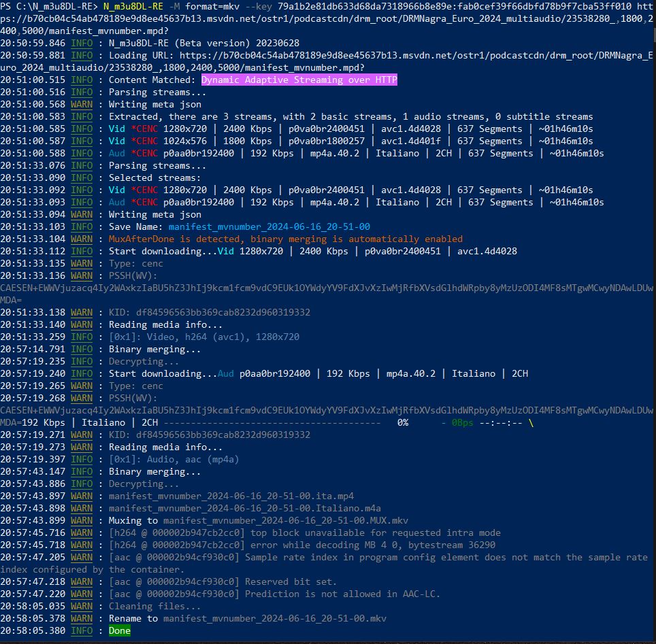Viewport: 656px width, 644px height.
Task: Click the KID value at timestamp 20:51:33.138
Action: (x=223, y=312)
